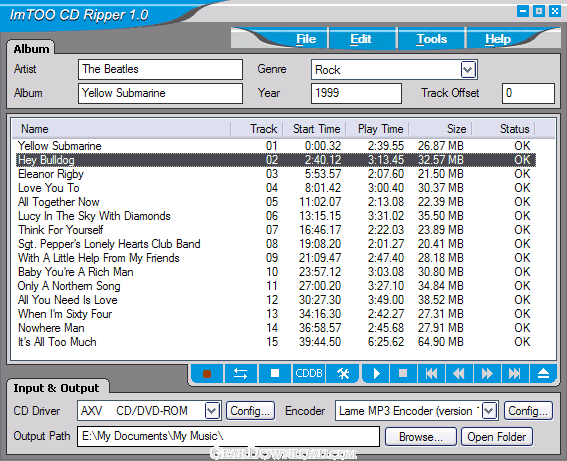
Task: Select the Nowhere Man track
Action: 276,328
